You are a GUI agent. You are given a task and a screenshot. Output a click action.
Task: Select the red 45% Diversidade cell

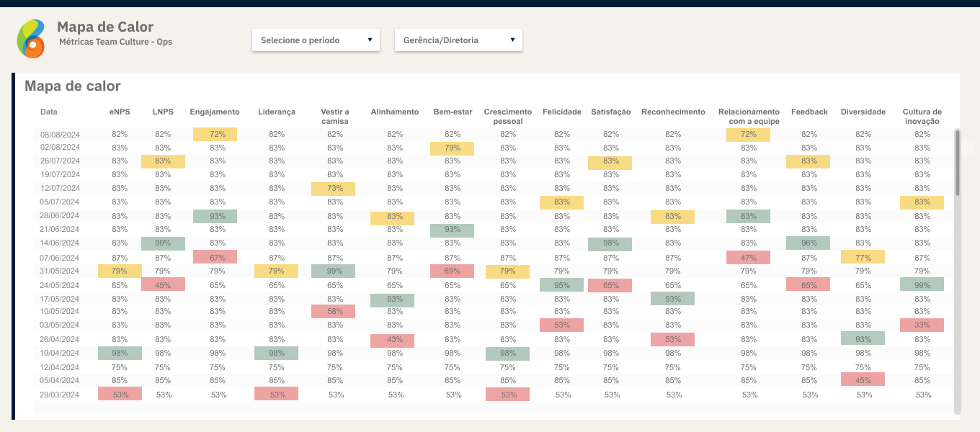[x=863, y=379]
